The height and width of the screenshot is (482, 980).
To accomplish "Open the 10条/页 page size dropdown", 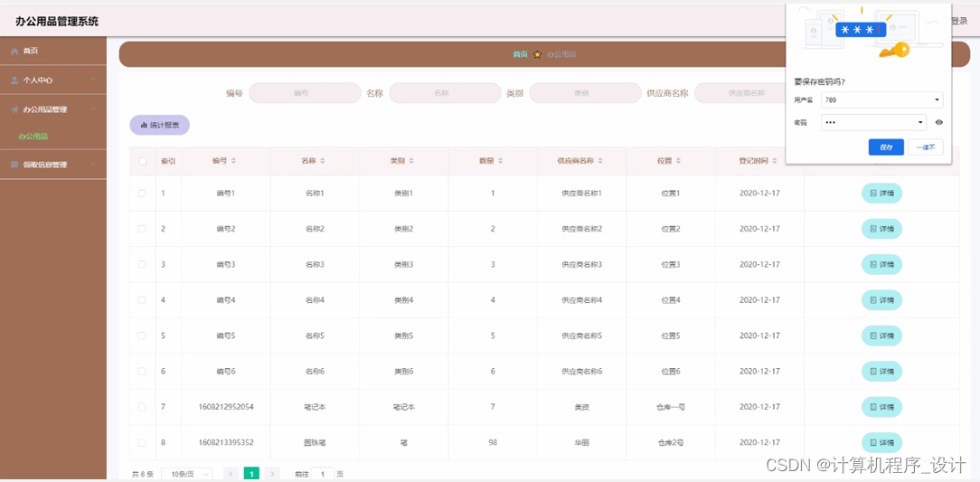I will pos(187,474).
